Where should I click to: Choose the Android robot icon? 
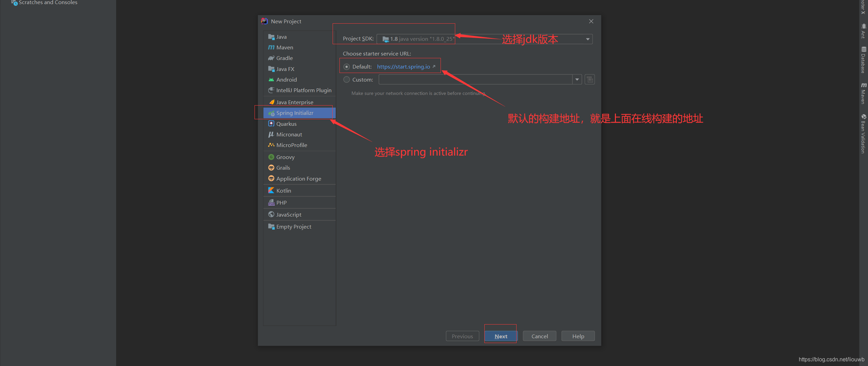pyautogui.click(x=271, y=80)
